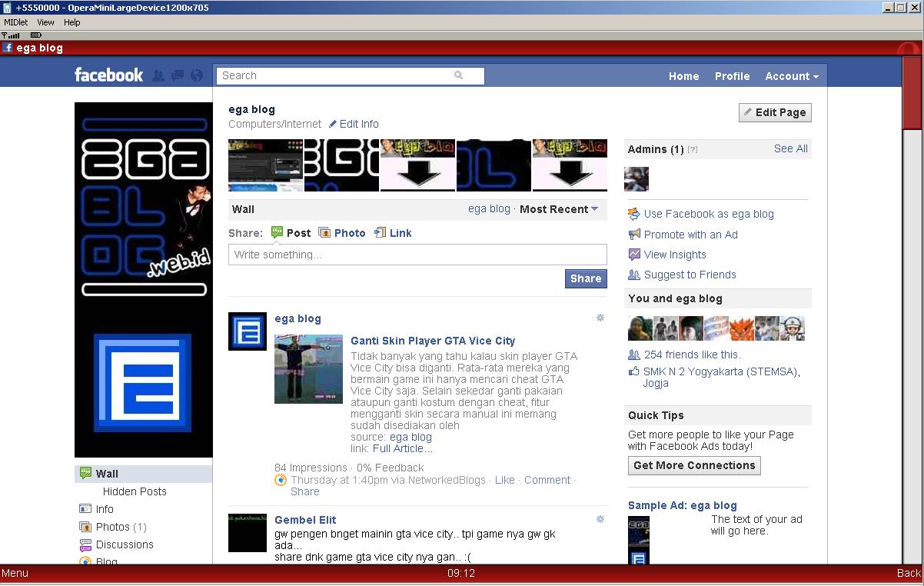This screenshot has width=924, height=586.
Task: Click the Edit Info pencil link
Action: [x=354, y=124]
